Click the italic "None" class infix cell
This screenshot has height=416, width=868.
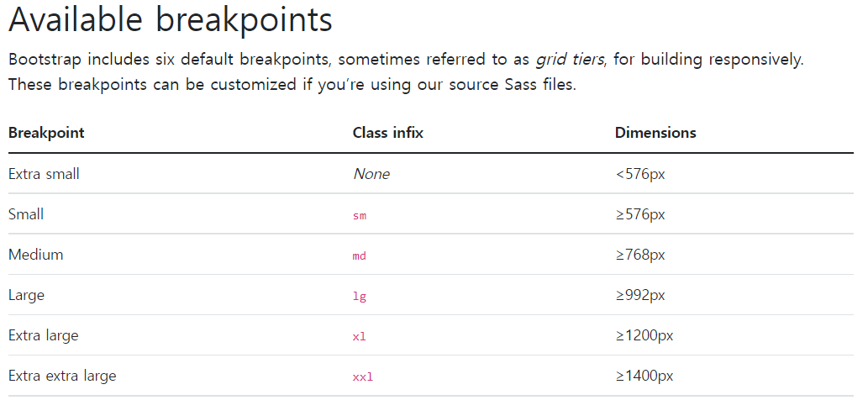tap(371, 174)
